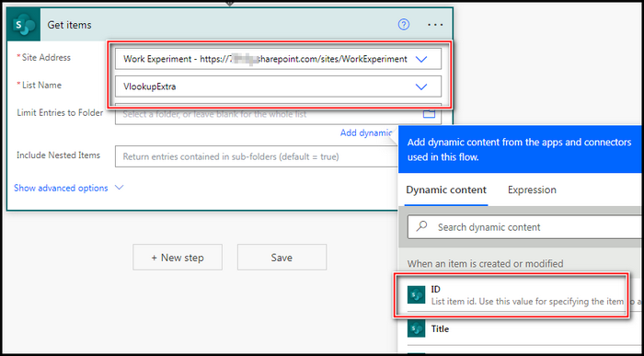Click the SharePoint icon beside ID
The width and height of the screenshot is (644, 356).
click(x=416, y=295)
